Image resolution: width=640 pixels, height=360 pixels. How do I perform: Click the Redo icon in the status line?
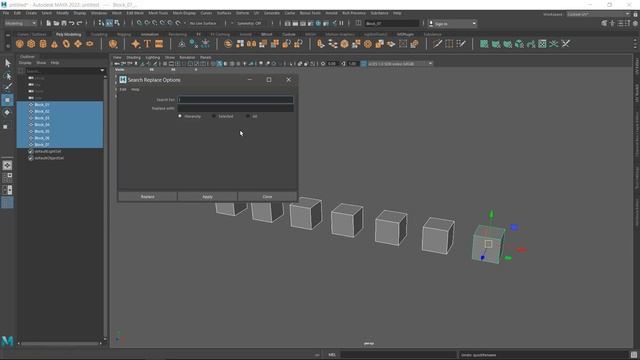point(79,23)
